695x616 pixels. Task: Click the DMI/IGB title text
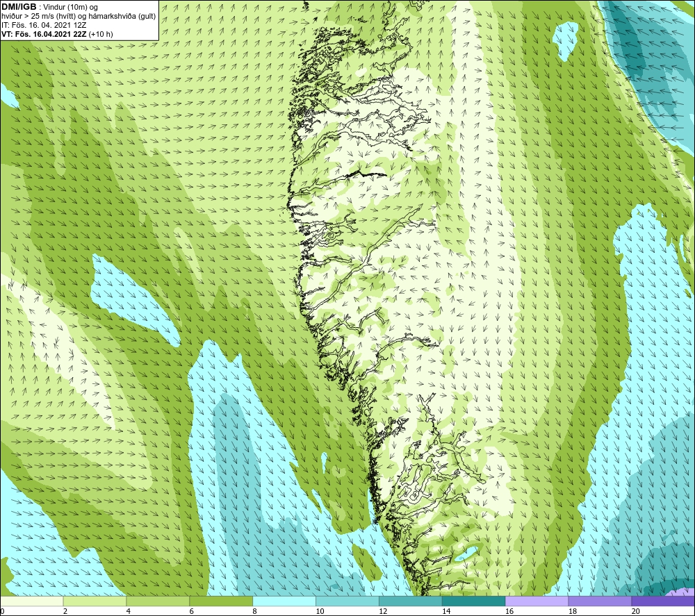pos(19,7)
